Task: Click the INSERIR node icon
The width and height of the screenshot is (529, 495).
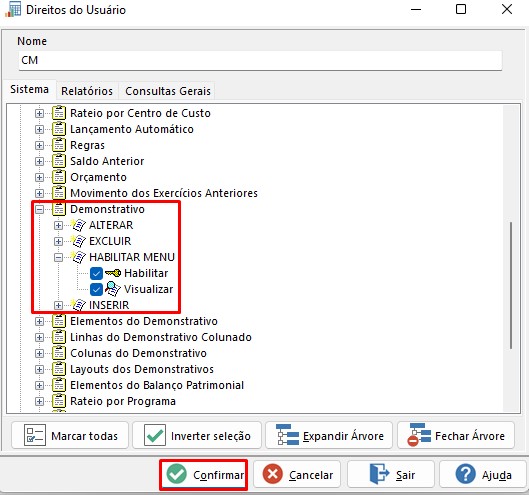Action: 78,305
